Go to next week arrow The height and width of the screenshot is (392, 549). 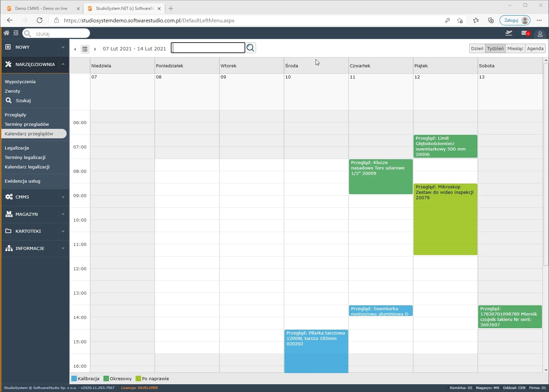(95, 49)
